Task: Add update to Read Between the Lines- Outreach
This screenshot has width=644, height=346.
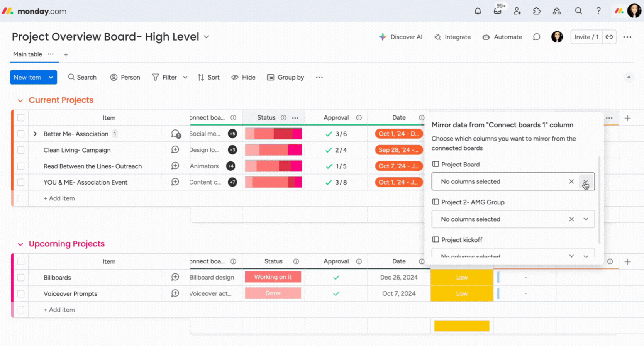Action: pos(175,166)
